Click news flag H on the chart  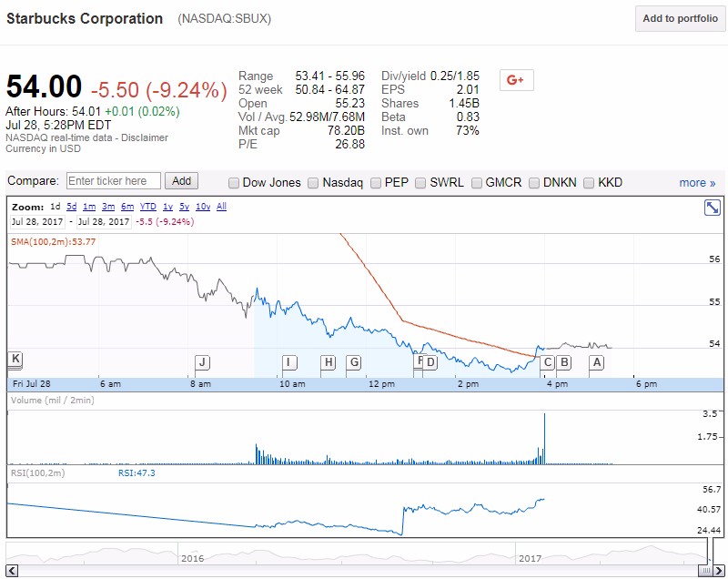pyautogui.click(x=329, y=362)
